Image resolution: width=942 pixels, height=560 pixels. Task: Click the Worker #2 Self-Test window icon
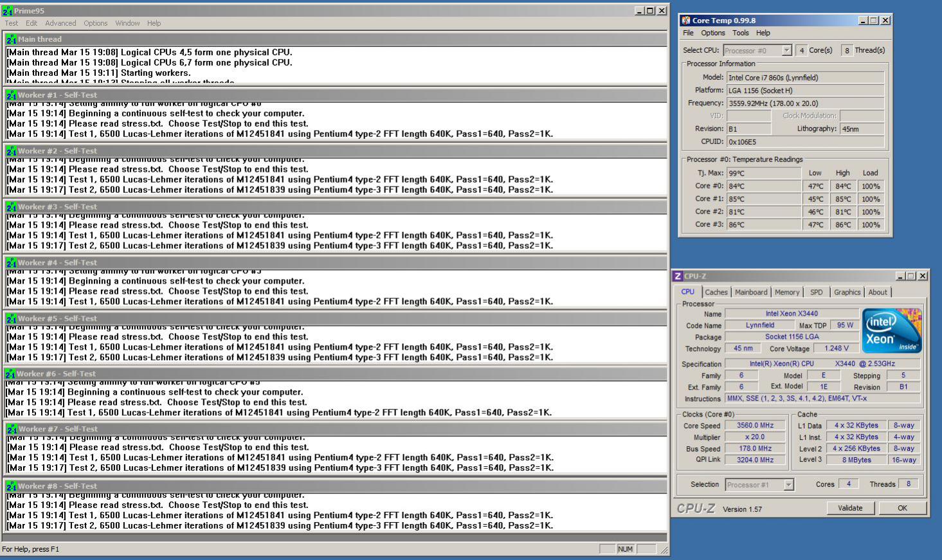click(x=11, y=151)
